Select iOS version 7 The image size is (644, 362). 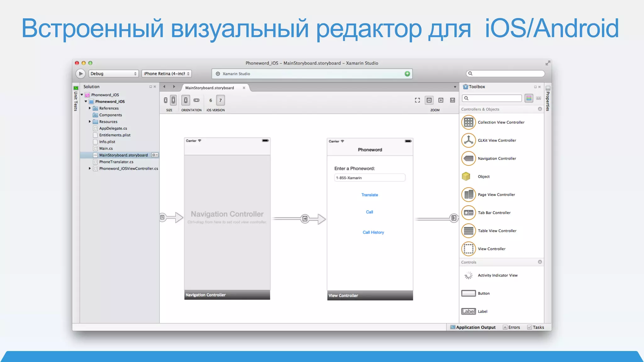tap(220, 100)
